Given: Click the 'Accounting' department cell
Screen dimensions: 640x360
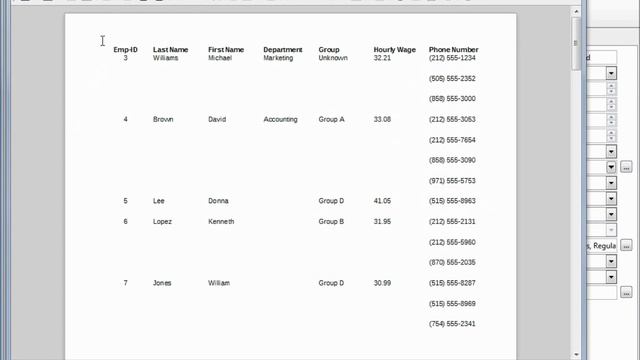Looking at the screenshot, I should [280, 119].
